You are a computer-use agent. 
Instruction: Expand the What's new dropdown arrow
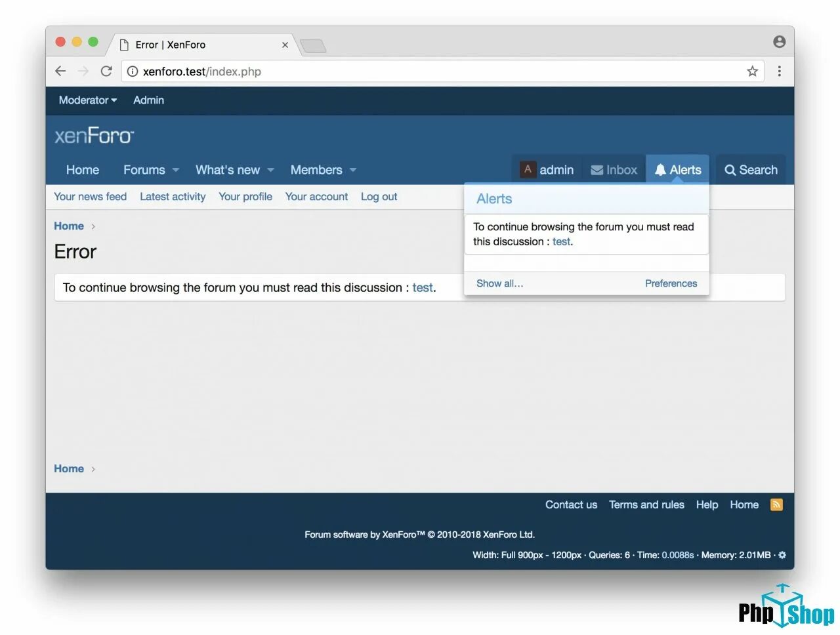[270, 170]
